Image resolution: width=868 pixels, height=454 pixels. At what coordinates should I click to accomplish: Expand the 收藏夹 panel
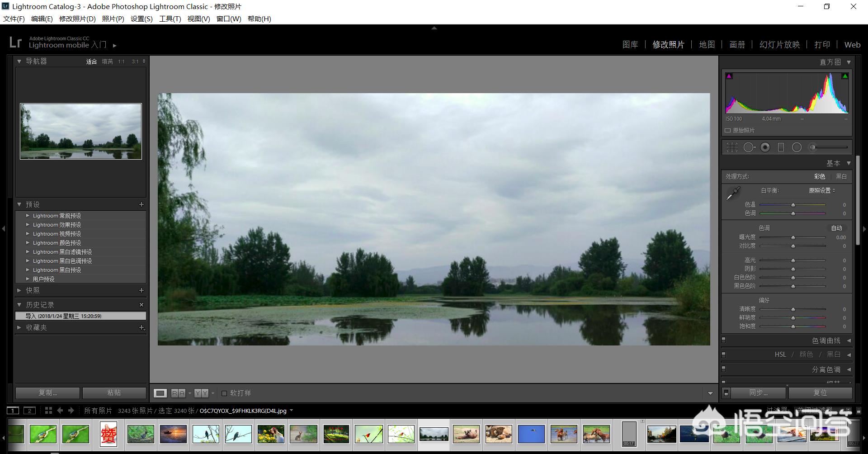tap(19, 327)
